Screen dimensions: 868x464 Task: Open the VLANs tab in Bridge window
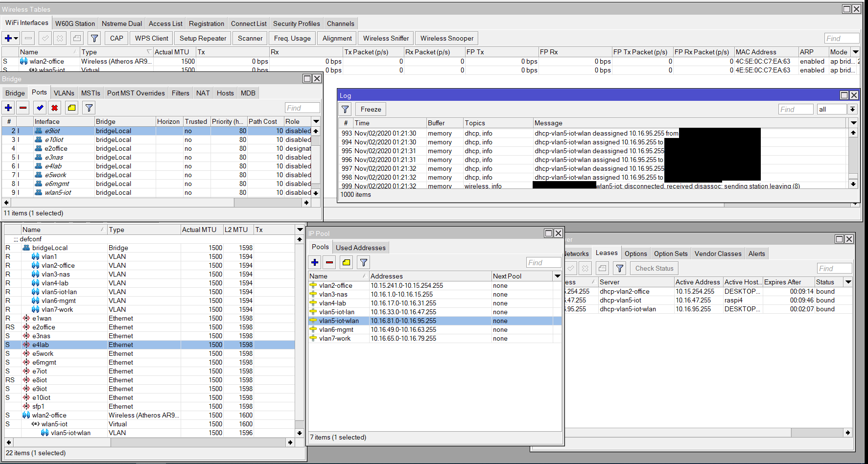pos(64,93)
